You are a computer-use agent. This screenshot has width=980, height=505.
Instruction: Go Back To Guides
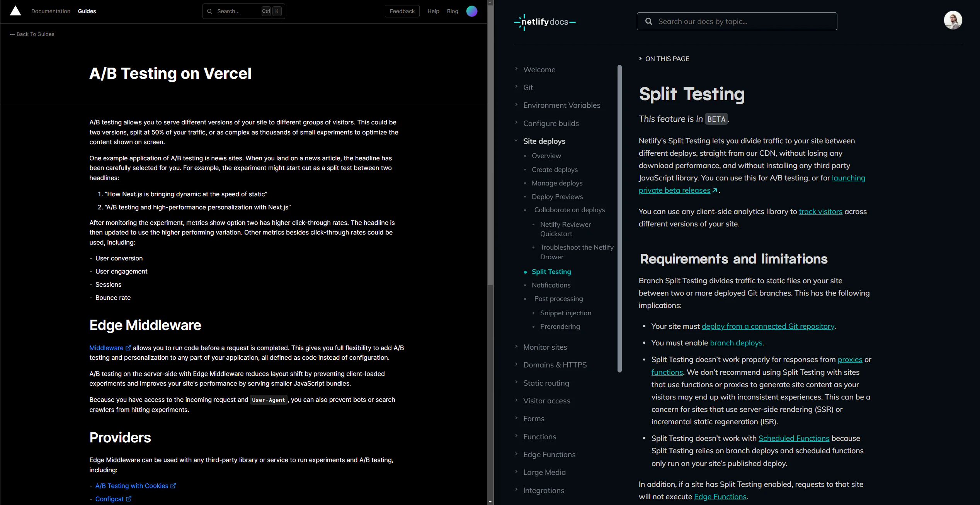(x=32, y=34)
